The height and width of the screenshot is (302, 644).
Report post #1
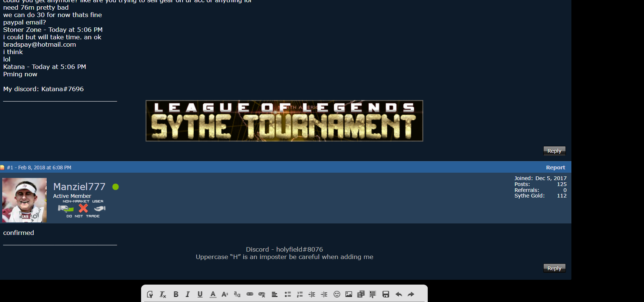pyautogui.click(x=555, y=167)
